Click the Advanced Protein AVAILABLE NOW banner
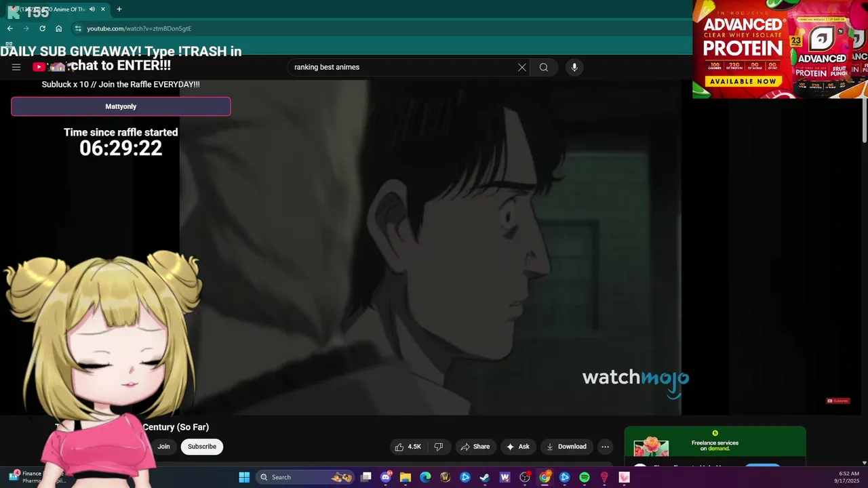Viewport: 868px width, 488px height. 743,81
